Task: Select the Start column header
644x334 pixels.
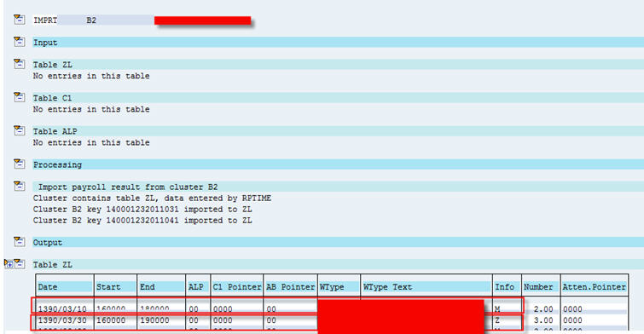Action: point(115,287)
